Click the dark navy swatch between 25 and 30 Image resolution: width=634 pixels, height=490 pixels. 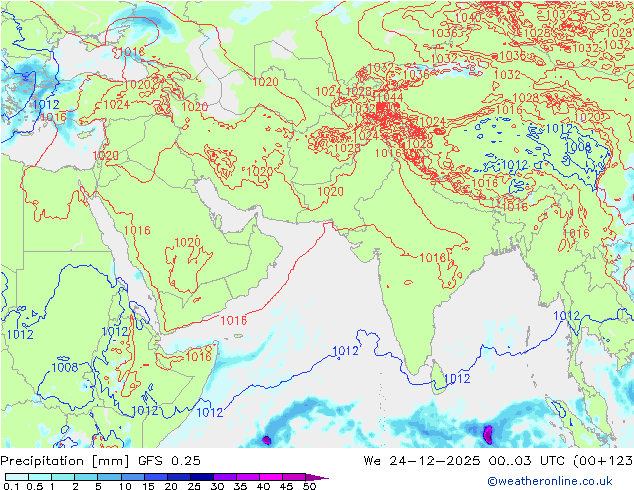coord(202,477)
